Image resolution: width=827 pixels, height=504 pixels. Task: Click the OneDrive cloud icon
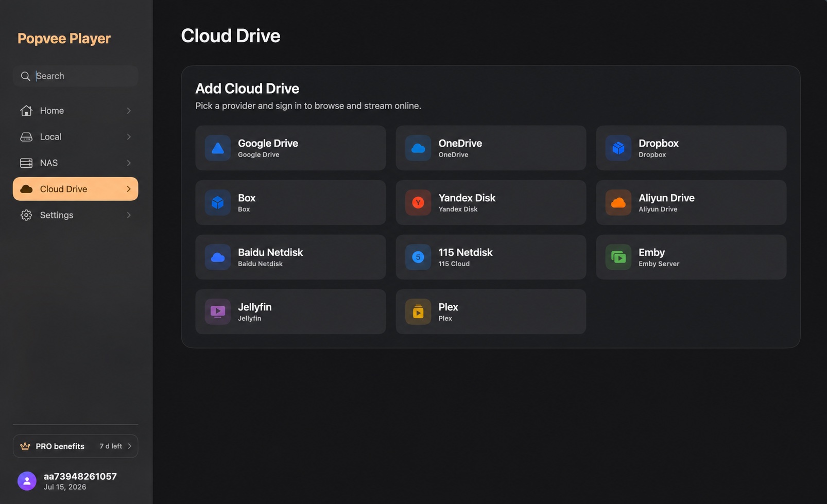coord(418,148)
